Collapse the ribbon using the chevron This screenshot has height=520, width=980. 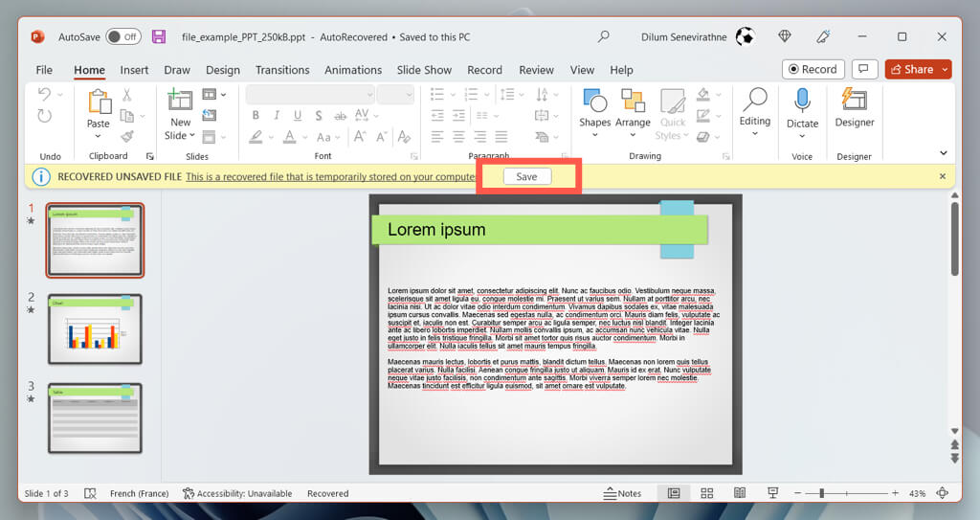(943, 153)
